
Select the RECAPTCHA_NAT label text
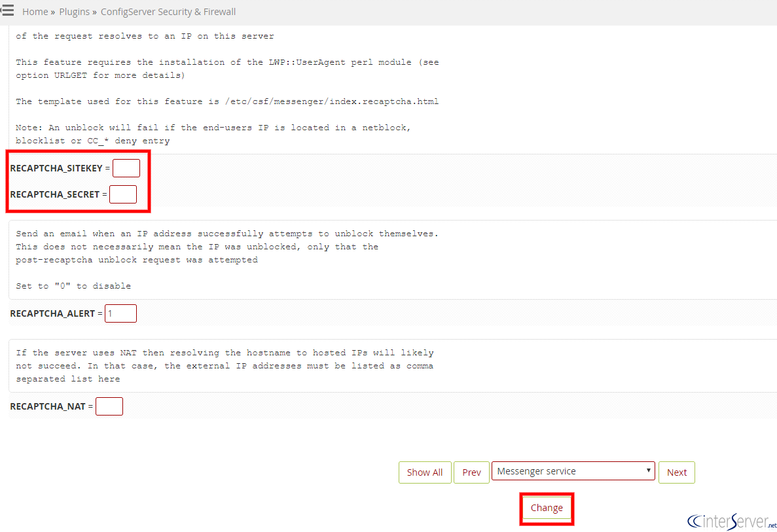pos(48,406)
